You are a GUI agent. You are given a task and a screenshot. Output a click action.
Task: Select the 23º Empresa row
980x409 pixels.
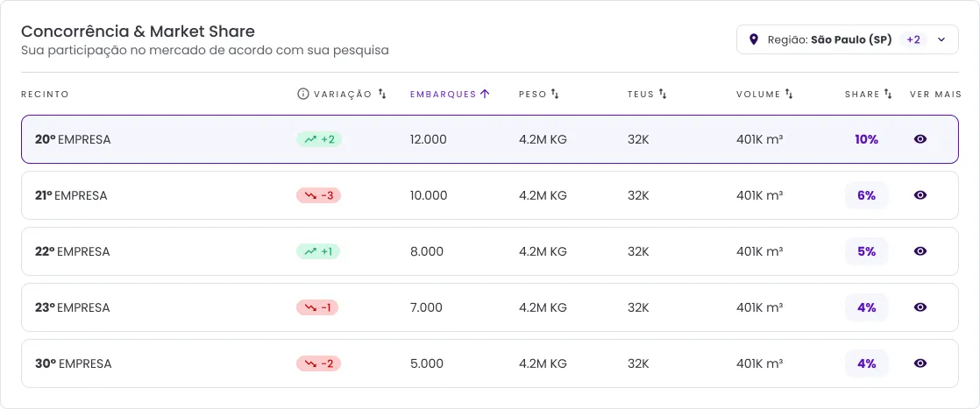click(x=175, y=307)
